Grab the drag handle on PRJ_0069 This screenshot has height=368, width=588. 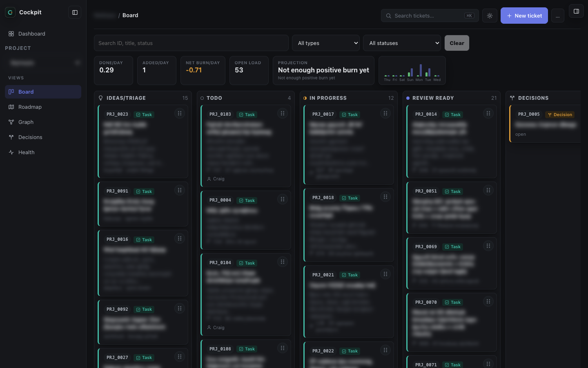[x=488, y=246]
